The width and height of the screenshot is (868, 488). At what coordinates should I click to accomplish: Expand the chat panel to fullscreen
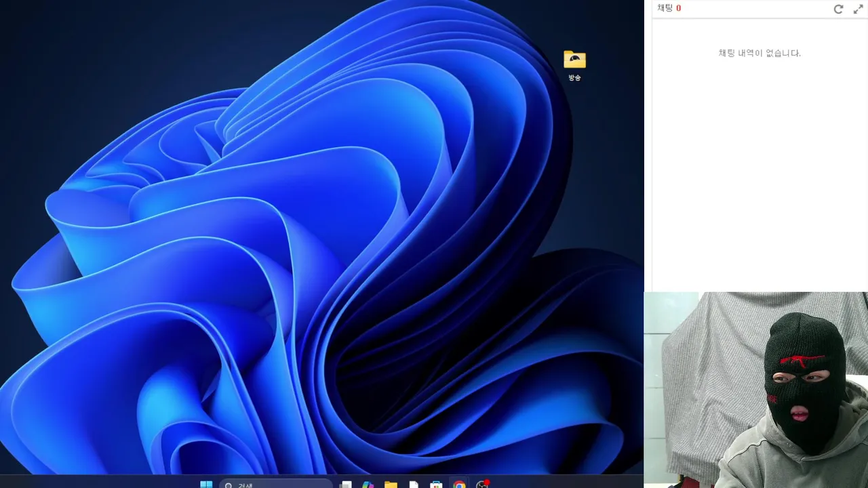(x=858, y=9)
